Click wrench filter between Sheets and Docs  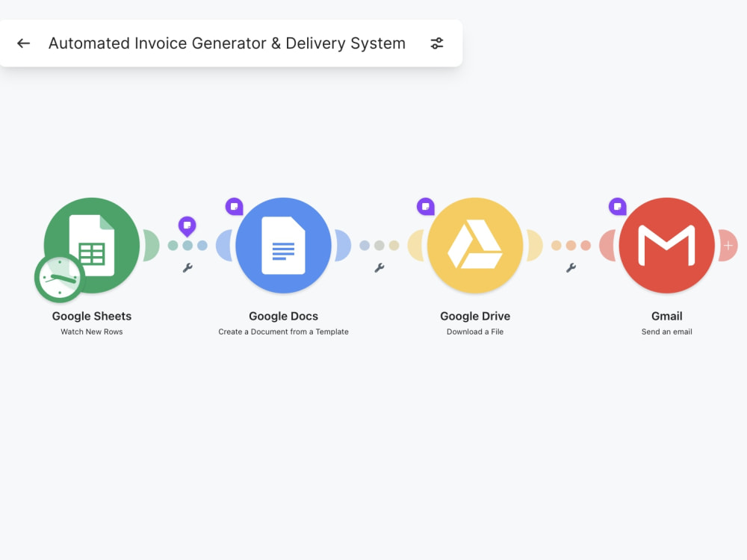coord(187,268)
